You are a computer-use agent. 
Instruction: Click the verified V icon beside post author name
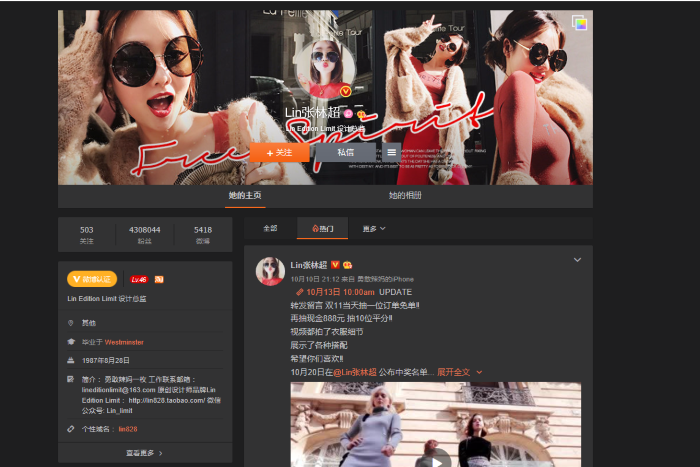pyautogui.click(x=336, y=265)
